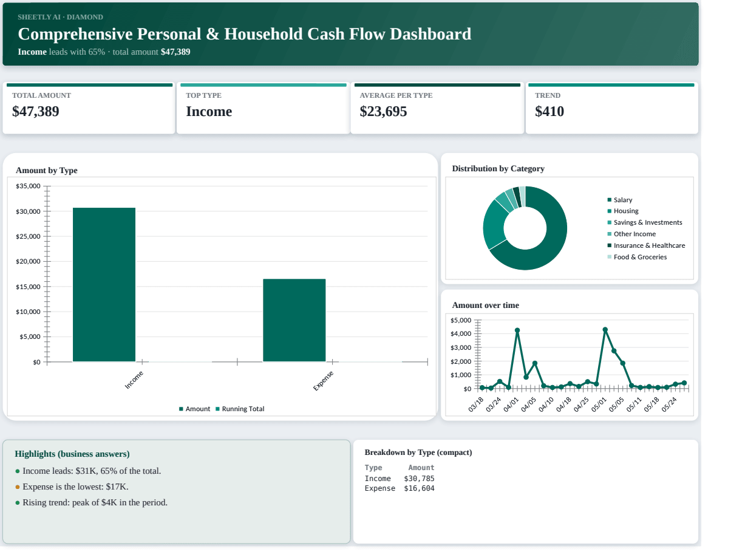The height and width of the screenshot is (560, 745).
Task: Click the Highlights (business answers) heading
Action: pyautogui.click(x=72, y=454)
